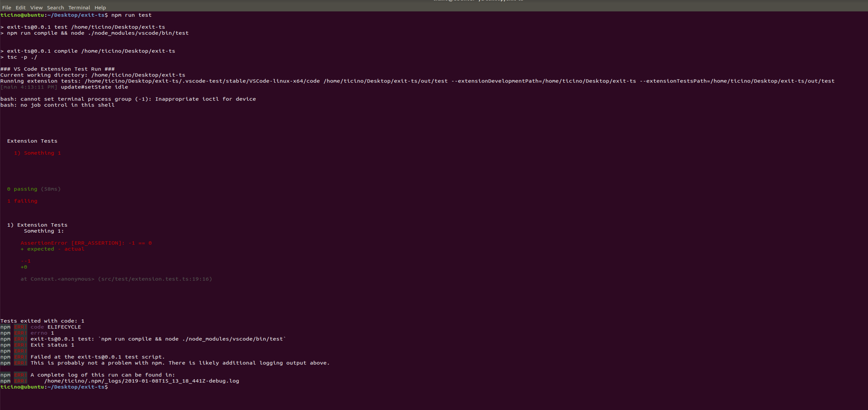This screenshot has height=410, width=868.
Task: Click the 'update#setState idle' log text
Action: point(94,87)
